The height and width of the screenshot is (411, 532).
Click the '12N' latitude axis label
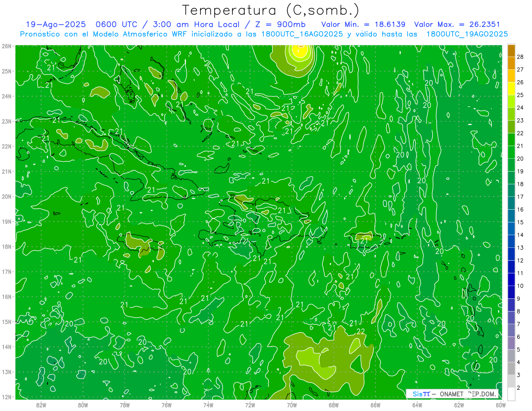click(x=6, y=397)
